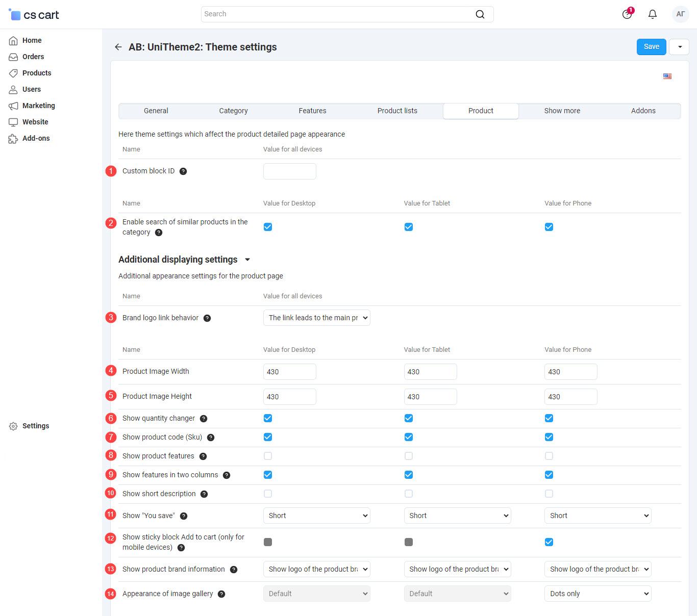Uncheck similar products search for Tablet

pos(409,227)
